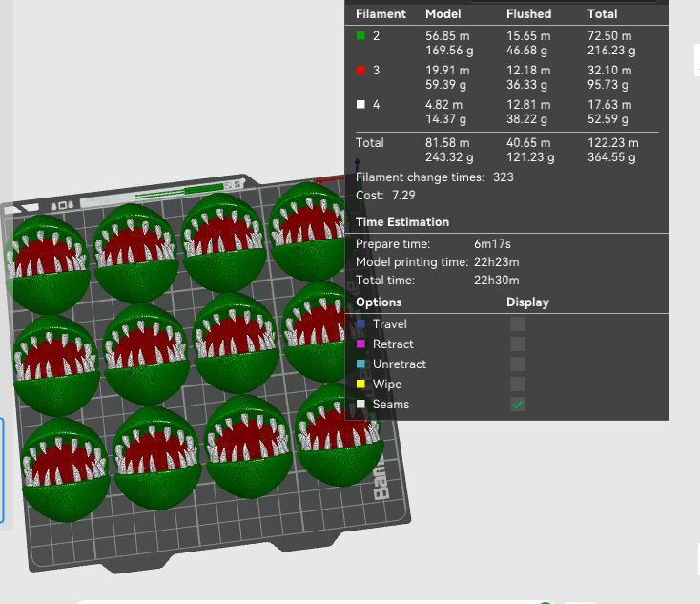The width and height of the screenshot is (700, 604).
Task: Click the white filament 4 color swatch
Action: pos(360,104)
